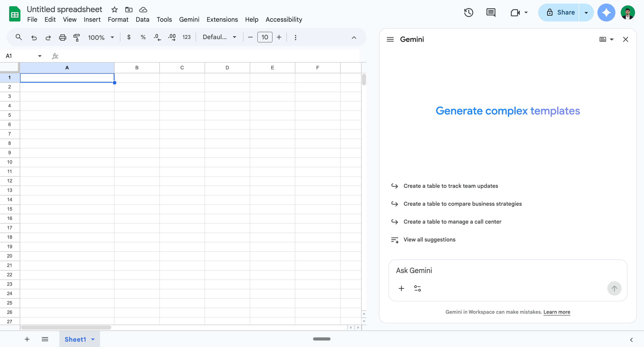Image resolution: width=644 pixels, height=347 pixels.
Task: Click the print icon
Action: tap(62, 37)
